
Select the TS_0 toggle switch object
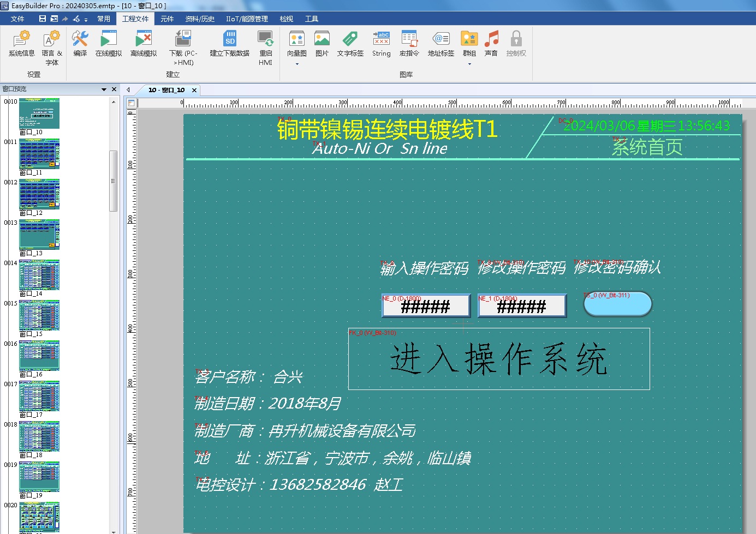(617, 304)
